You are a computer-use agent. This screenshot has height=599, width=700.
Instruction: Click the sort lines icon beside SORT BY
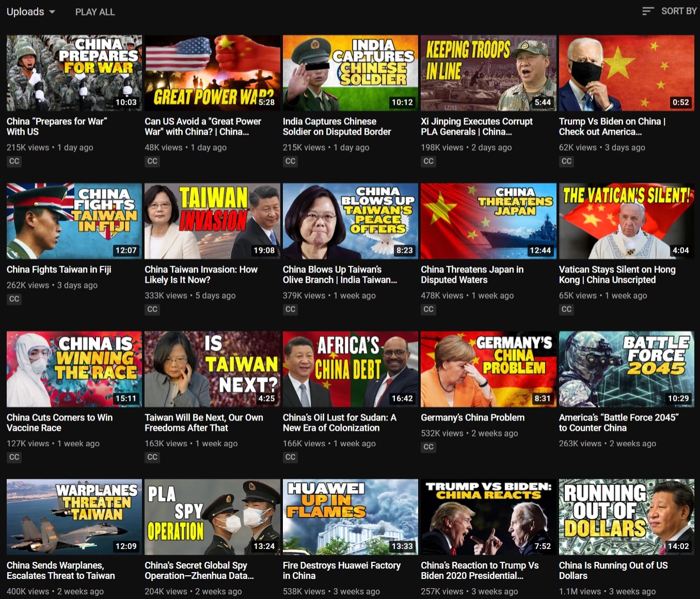tap(648, 11)
